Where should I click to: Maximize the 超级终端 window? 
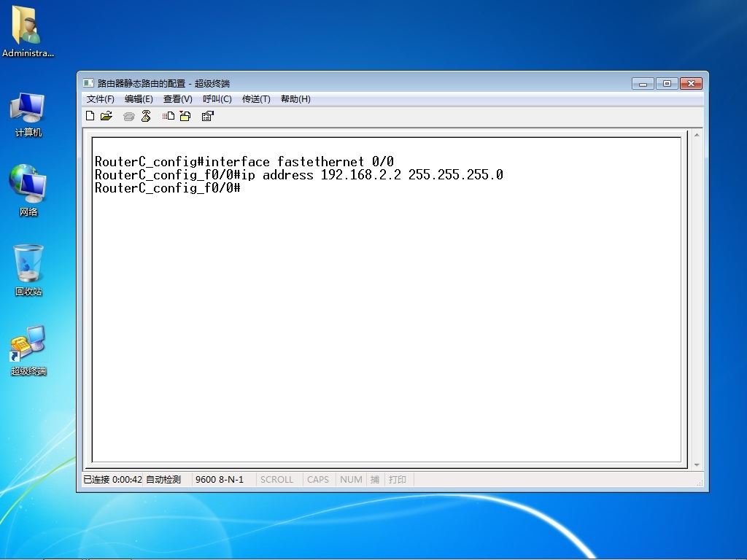coord(667,84)
